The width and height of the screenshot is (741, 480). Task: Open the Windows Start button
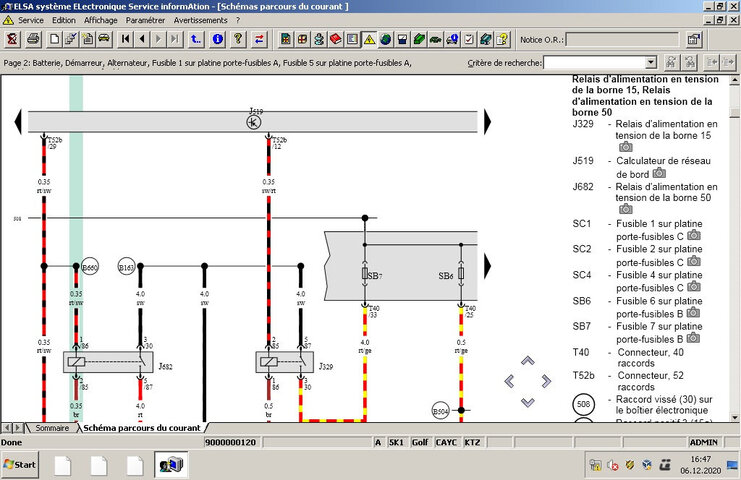[20, 464]
